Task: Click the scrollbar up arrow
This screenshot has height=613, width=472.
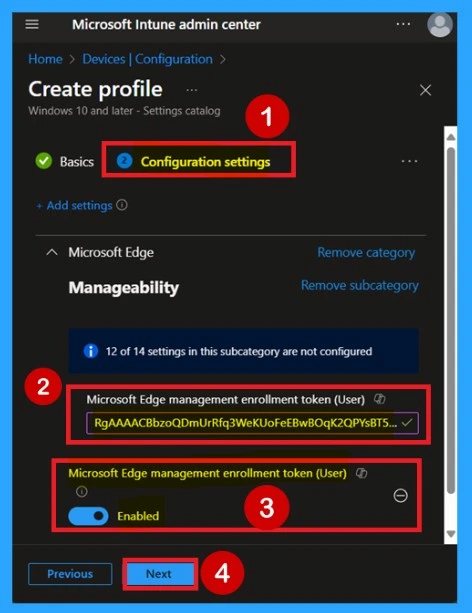Action: click(451, 137)
